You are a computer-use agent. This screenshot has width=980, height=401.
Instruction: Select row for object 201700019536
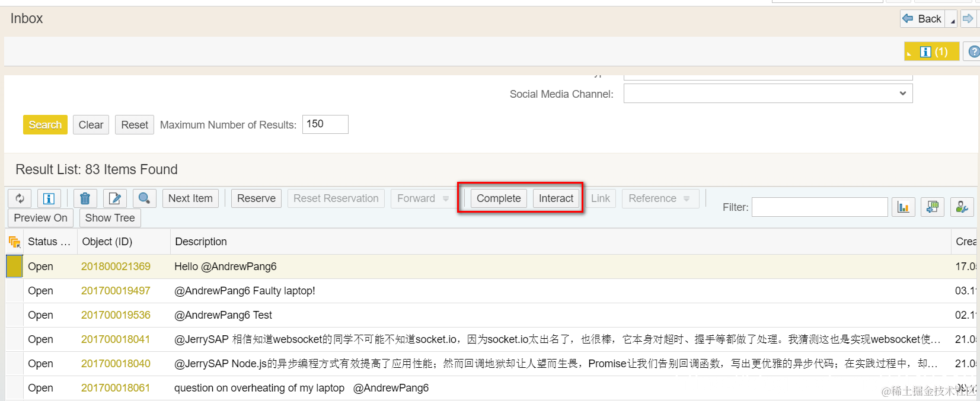click(x=14, y=315)
